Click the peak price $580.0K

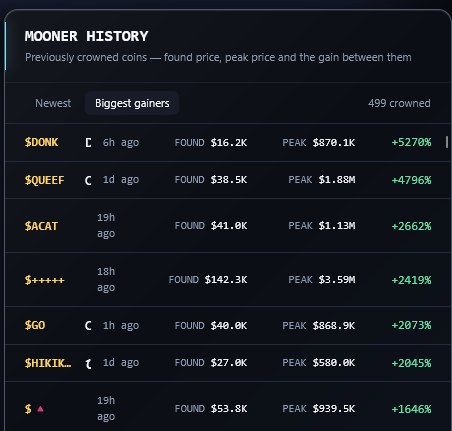(334, 363)
